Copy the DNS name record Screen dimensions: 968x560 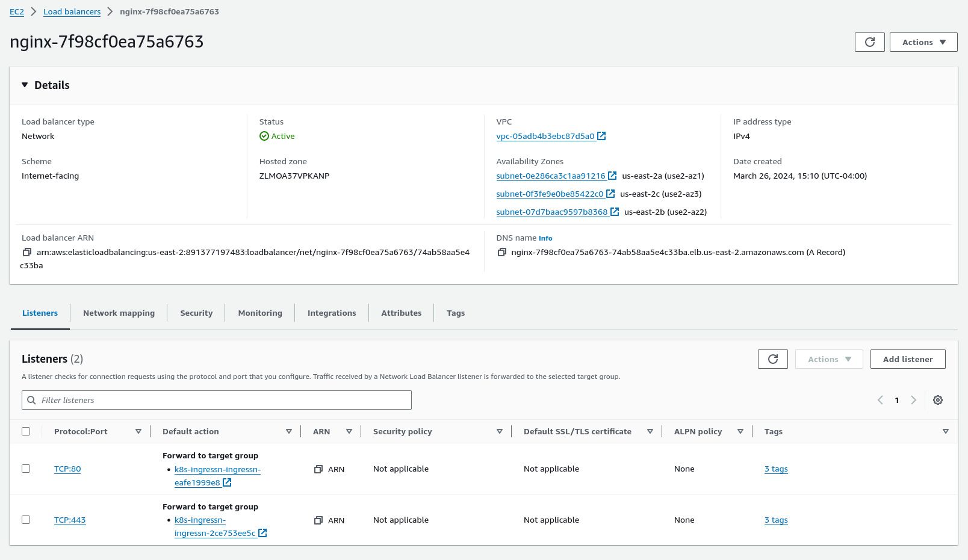click(x=502, y=252)
